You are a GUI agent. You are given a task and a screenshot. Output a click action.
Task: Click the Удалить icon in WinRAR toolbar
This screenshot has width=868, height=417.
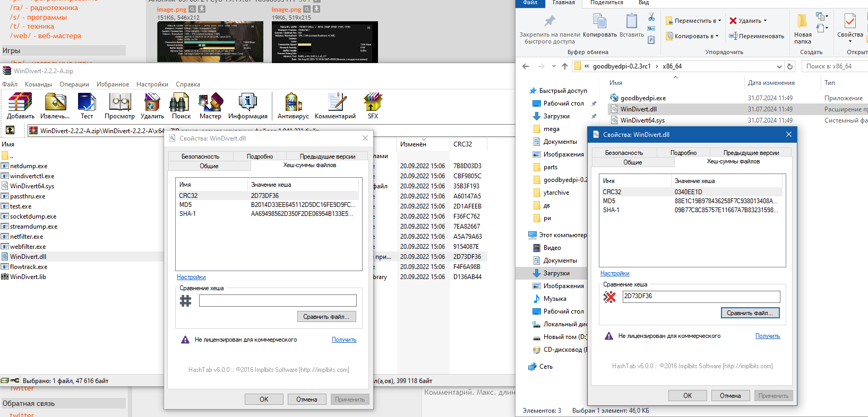(x=152, y=106)
